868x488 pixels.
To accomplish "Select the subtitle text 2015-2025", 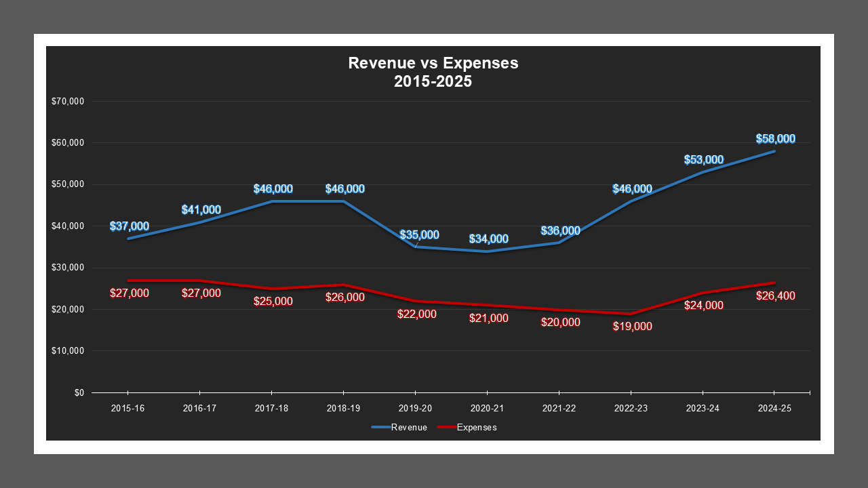I will pyautogui.click(x=433, y=81).
